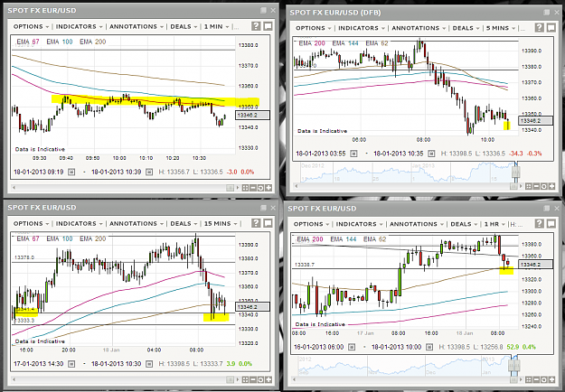Zoom in the 1 MIN chart with plus
Screen dimensions: 565x392
pos(268,188)
